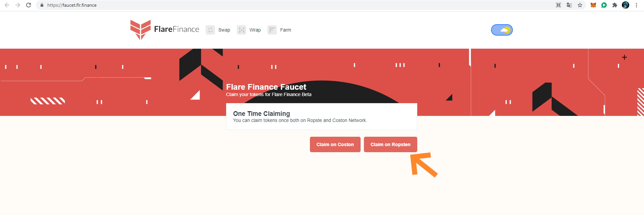Viewport: 644px width, 215px height.
Task: Click the FlareFinance logo
Action: 165,30
